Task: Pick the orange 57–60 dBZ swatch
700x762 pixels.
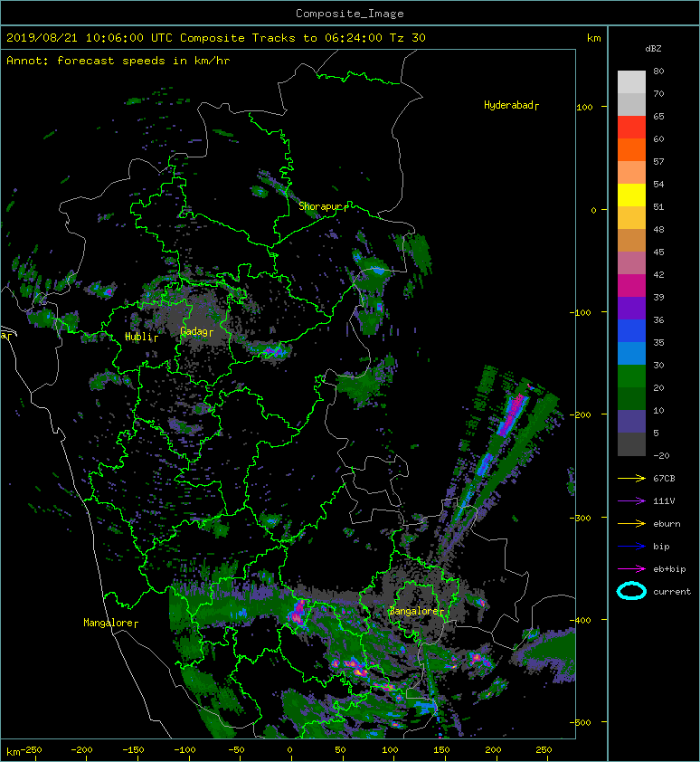Action: 631,150
